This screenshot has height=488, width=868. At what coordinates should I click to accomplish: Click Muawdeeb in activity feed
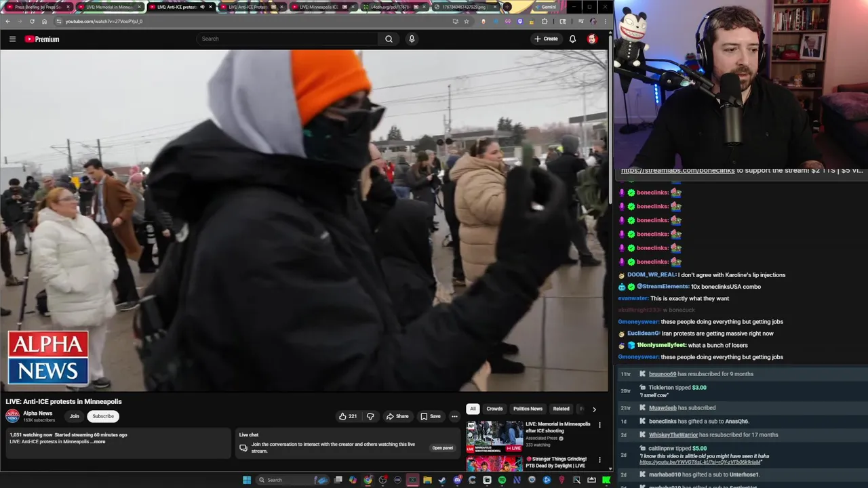point(663,408)
